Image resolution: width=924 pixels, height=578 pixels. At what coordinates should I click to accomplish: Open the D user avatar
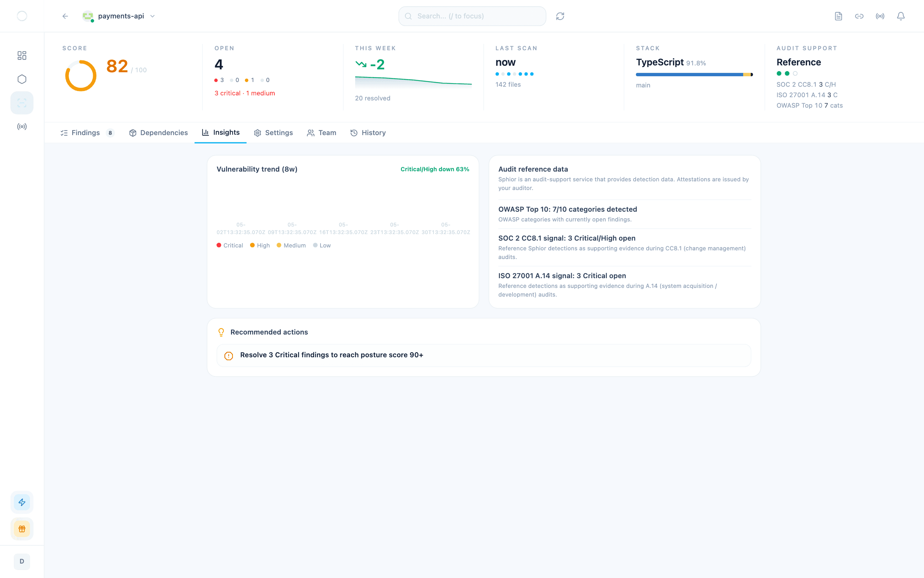22,561
